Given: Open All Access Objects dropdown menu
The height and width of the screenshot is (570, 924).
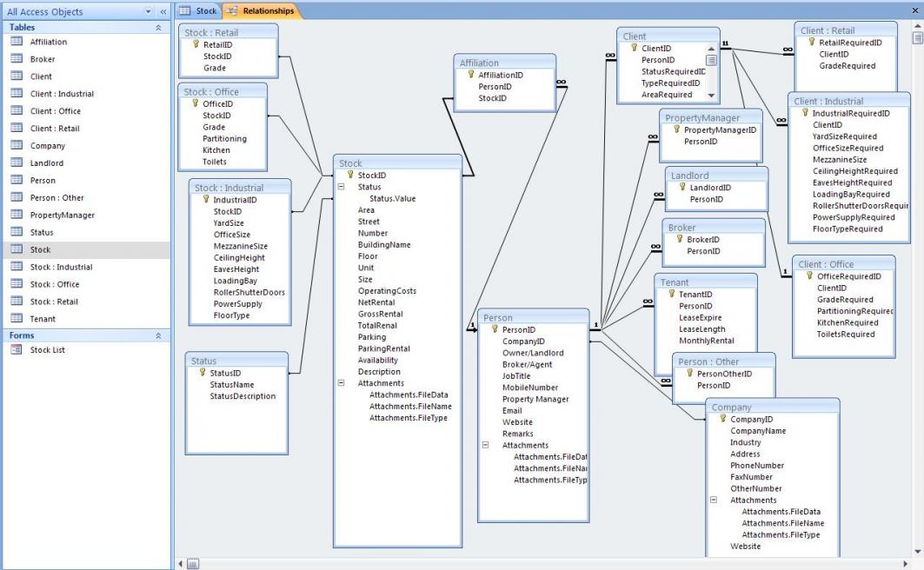Looking at the screenshot, I should pyautogui.click(x=148, y=11).
